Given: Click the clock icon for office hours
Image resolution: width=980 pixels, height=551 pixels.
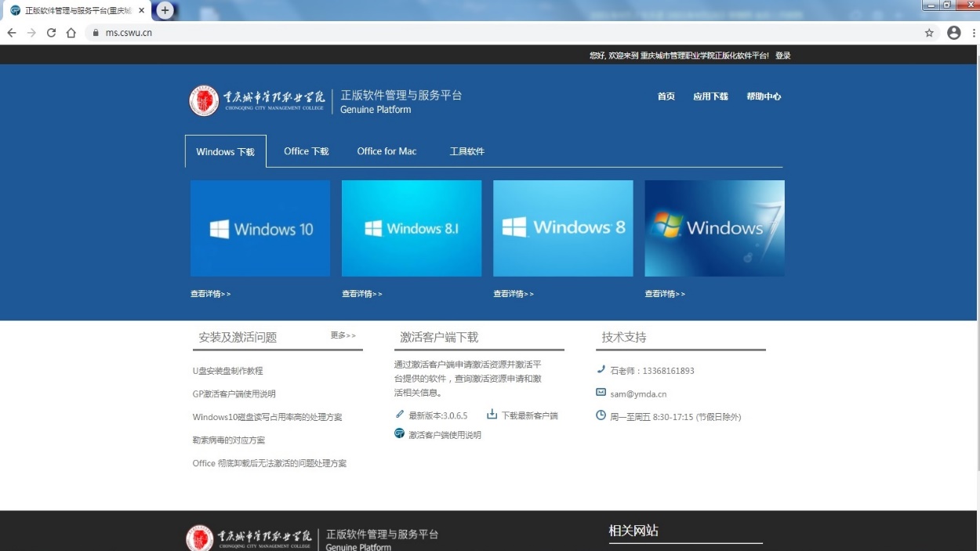Looking at the screenshot, I should point(601,415).
